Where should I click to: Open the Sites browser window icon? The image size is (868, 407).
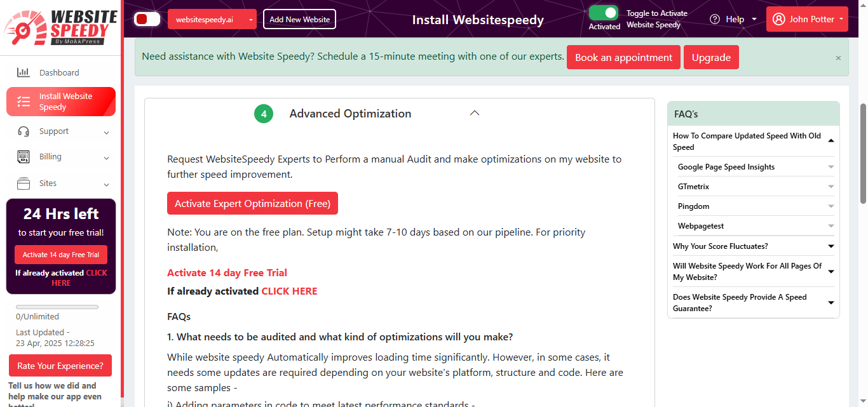tap(24, 183)
